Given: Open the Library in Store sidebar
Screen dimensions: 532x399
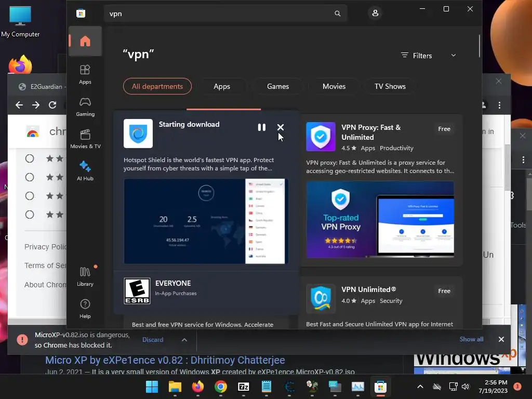Looking at the screenshot, I should [x=85, y=276].
